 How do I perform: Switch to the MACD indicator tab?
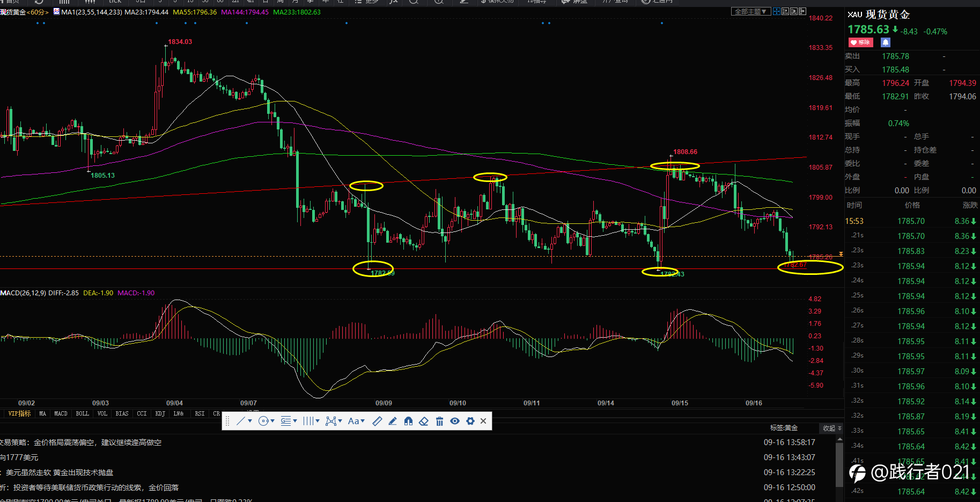click(x=61, y=413)
